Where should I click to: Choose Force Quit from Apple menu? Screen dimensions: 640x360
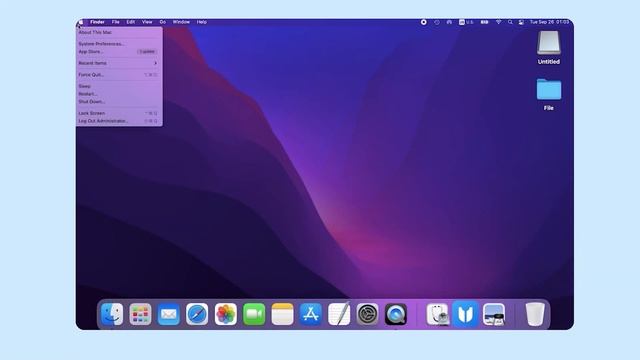119,75
